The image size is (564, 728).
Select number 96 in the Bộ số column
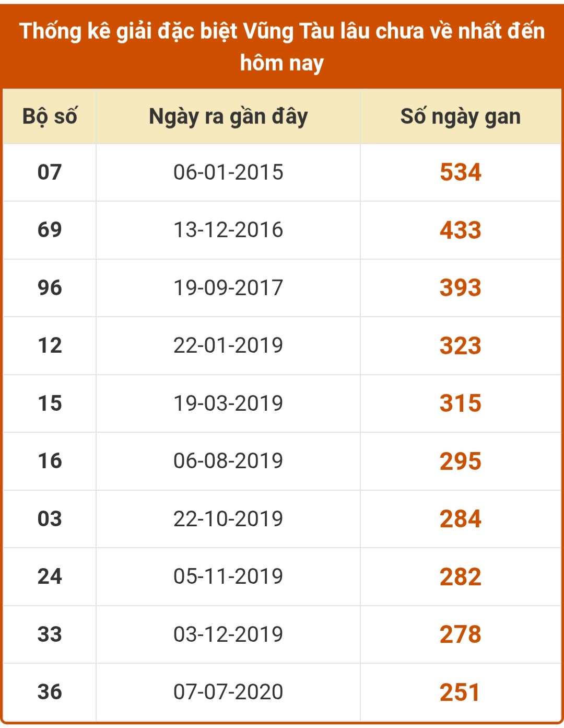point(50,287)
